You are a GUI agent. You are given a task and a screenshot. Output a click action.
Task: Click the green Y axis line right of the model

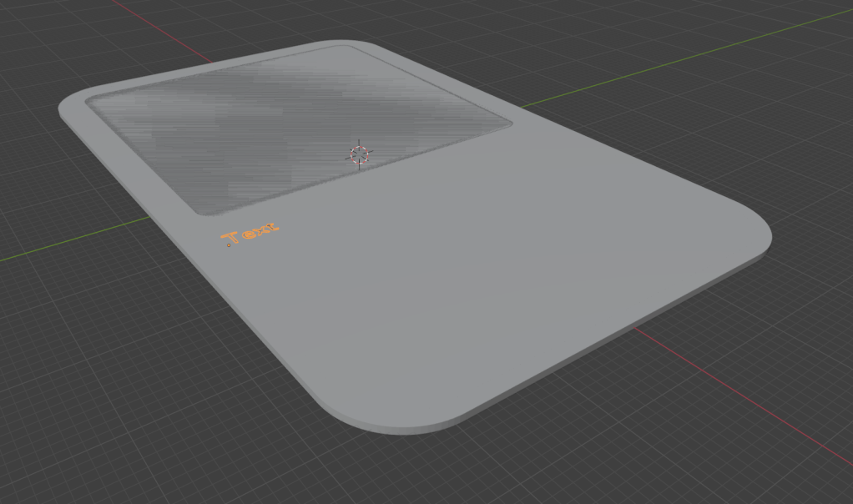click(668, 60)
